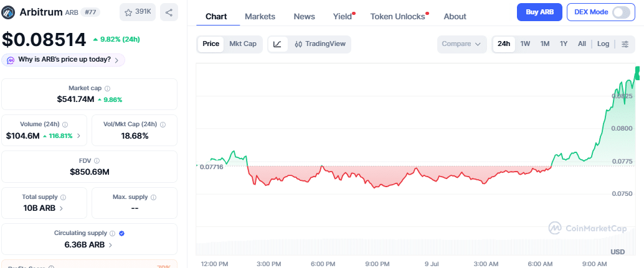Image resolution: width=644 pixels, height=268 pixels.
Task: Click the Total supply info icon
Action: [x=63, y=197]
